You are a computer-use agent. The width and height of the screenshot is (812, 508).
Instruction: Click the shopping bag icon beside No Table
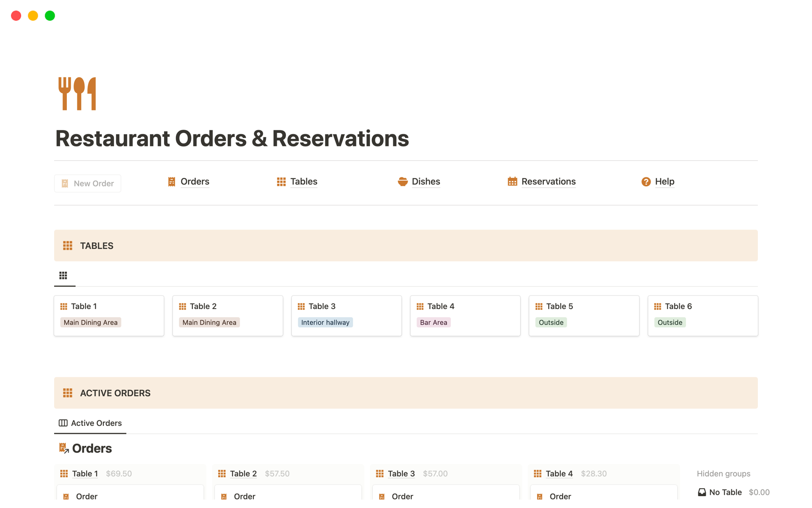(702, 492)
